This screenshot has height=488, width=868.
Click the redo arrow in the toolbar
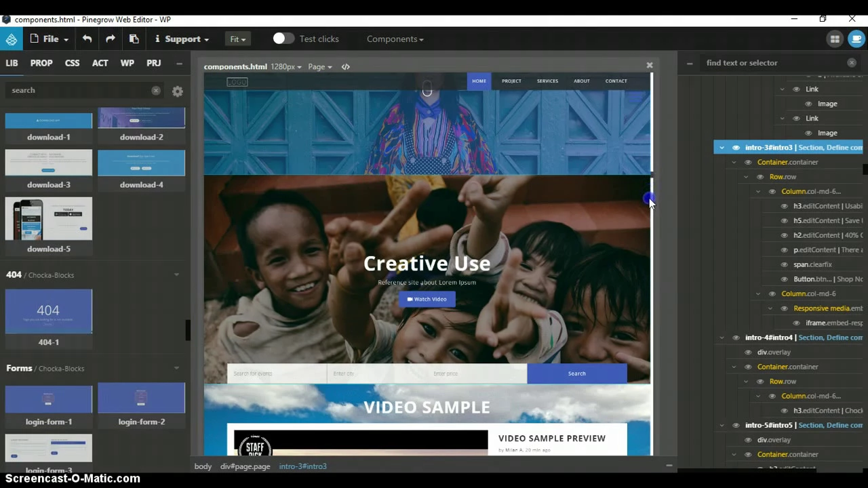[111, 39]
